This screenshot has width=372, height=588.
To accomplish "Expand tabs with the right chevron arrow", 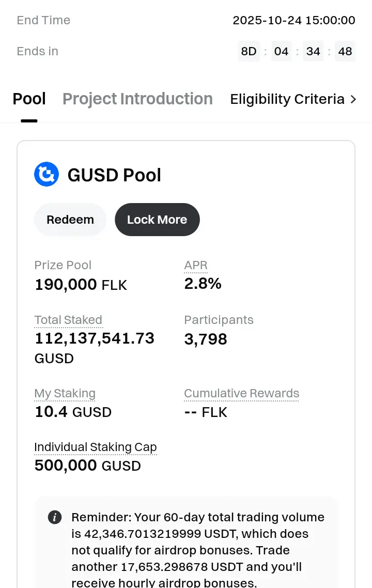I will [x=353, y=99].
